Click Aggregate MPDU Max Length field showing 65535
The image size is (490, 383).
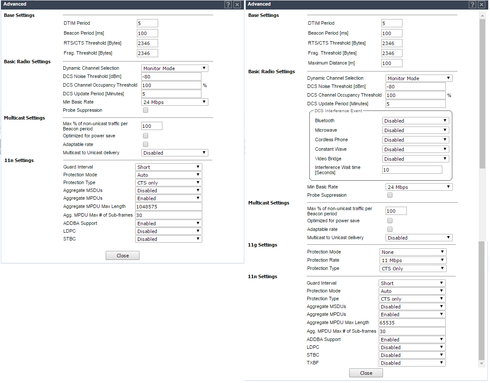coord(412,323)
